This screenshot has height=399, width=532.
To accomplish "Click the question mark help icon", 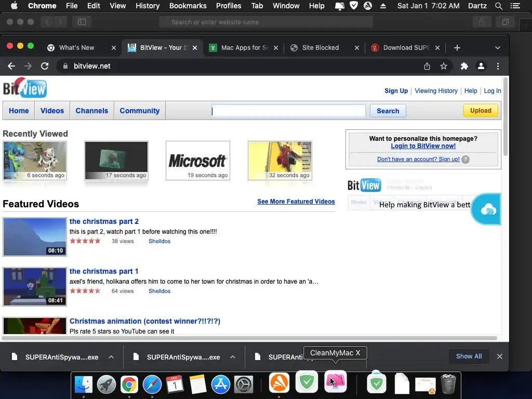I will [465, 159].
